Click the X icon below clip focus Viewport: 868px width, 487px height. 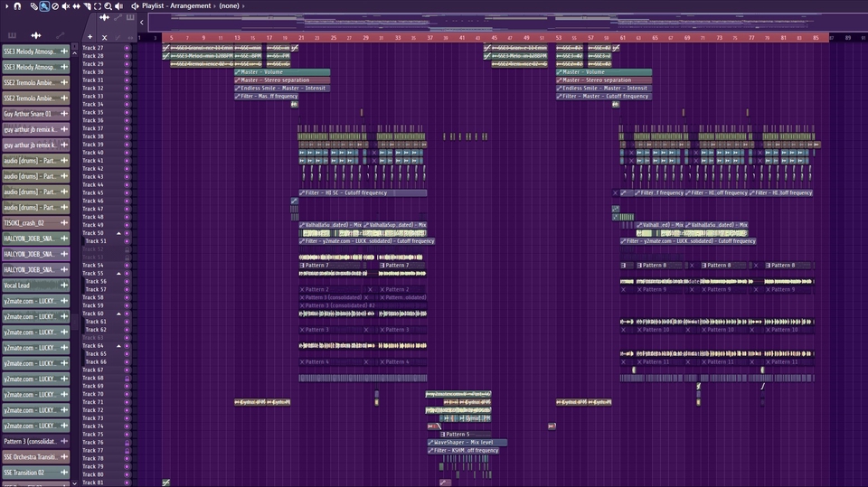(104, 38)
